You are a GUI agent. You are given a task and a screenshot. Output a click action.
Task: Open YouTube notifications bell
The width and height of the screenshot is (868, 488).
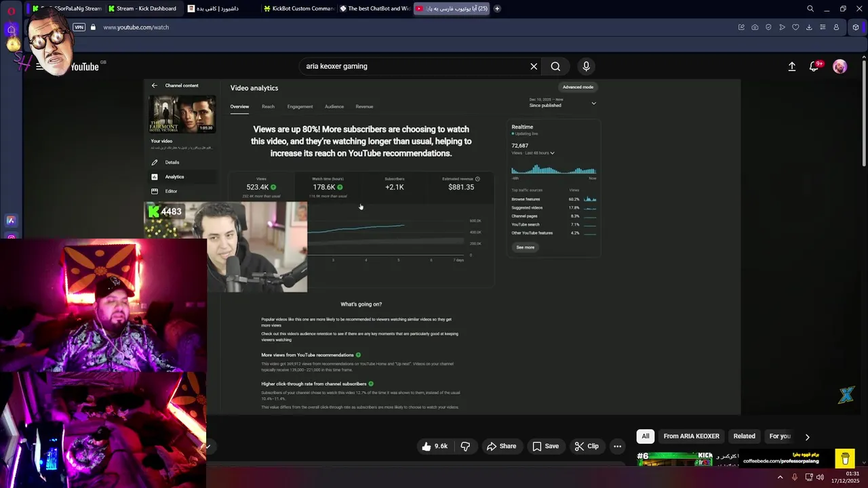coord(814,66)
